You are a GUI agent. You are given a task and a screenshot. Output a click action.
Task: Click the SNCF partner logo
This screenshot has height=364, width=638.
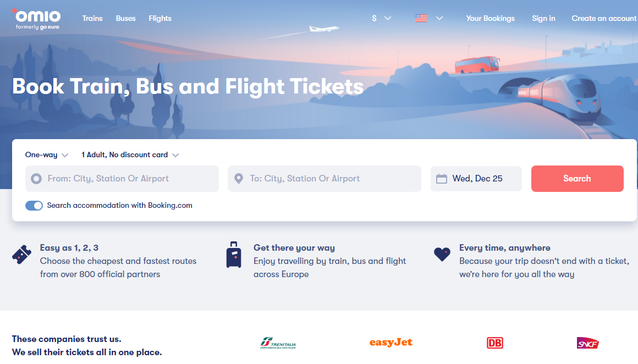click(x=587, y=343)
